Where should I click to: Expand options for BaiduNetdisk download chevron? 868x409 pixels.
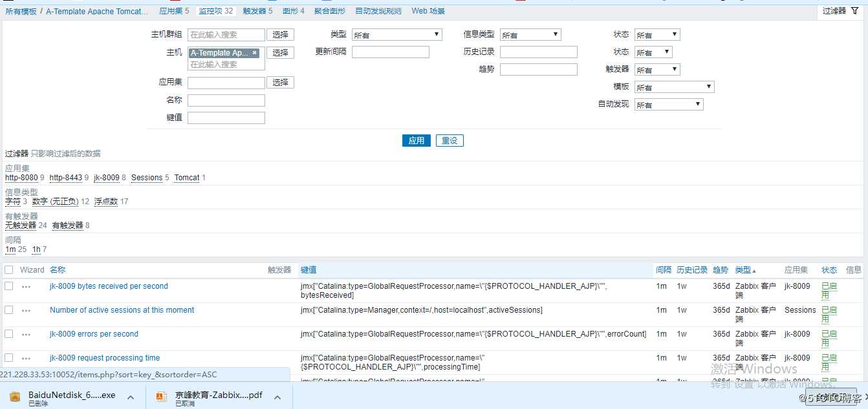tap(130, 397)
